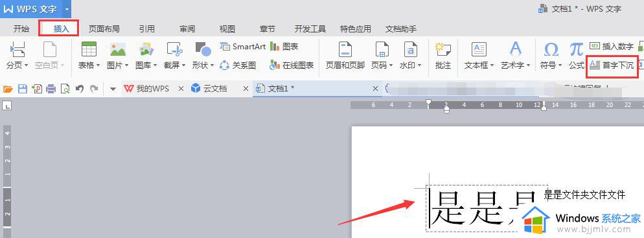
Task: Click the tab stop selector at the ruler corner
Action: (7, 106)
